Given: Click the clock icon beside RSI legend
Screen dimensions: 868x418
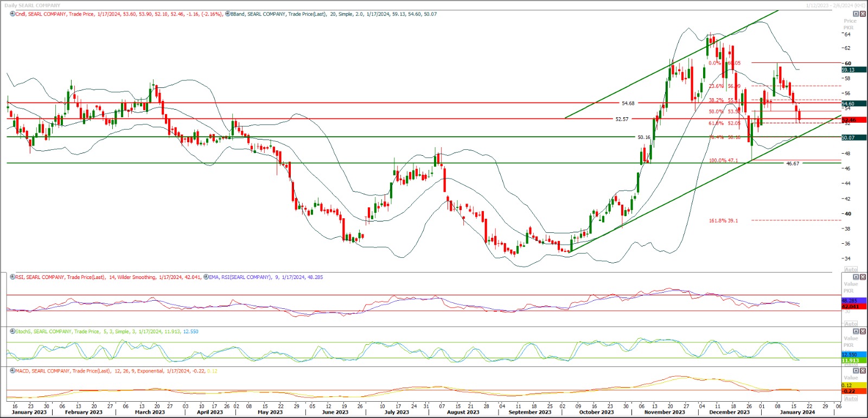Looking at the screenshot, I should pyautogui.click(x=12, y=277).
